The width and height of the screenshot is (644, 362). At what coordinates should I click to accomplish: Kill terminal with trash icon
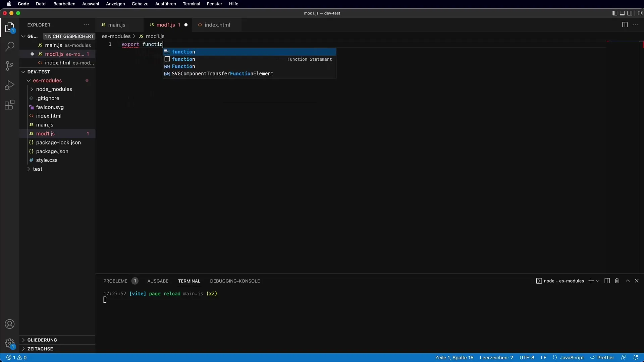click(617, 281)
